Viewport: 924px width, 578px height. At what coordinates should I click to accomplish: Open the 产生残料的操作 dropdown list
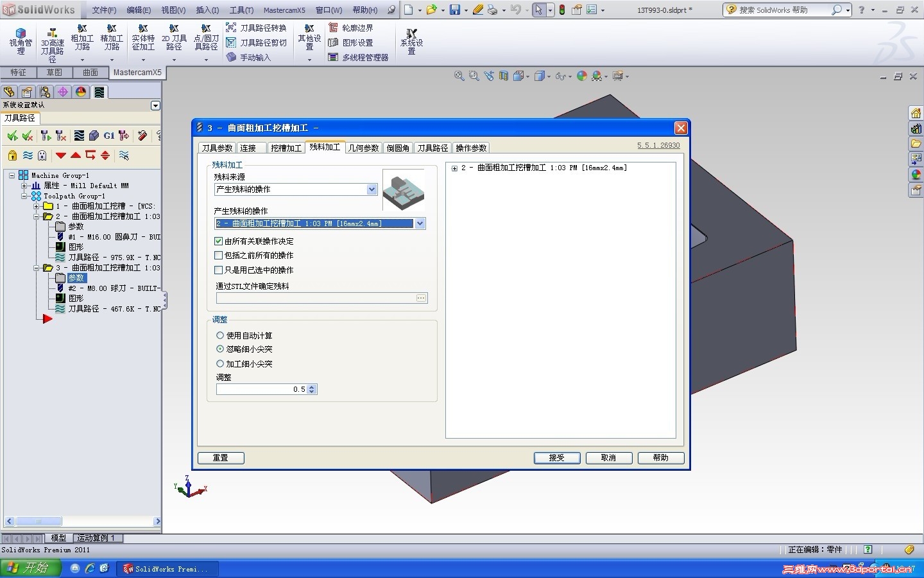420,223
